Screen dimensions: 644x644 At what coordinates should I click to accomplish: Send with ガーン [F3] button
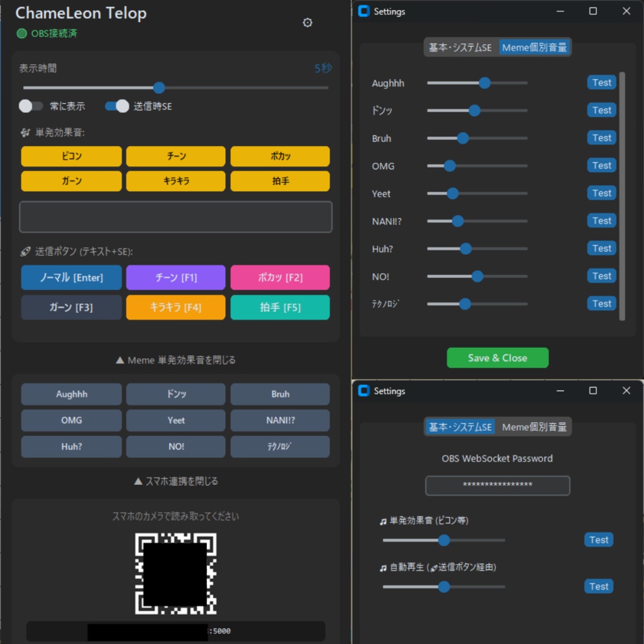(x=72, y=307)
